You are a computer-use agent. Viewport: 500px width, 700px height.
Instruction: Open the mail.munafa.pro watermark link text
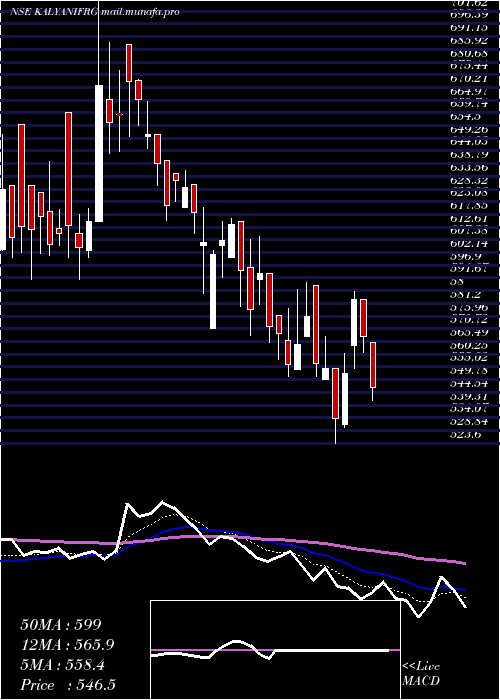point(140,12)
